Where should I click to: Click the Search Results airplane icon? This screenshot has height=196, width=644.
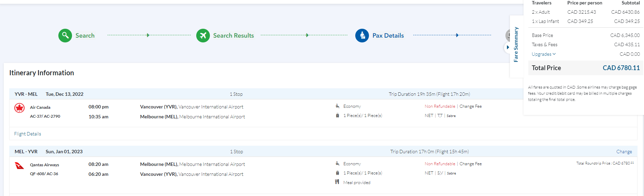(x=203, y=36)
